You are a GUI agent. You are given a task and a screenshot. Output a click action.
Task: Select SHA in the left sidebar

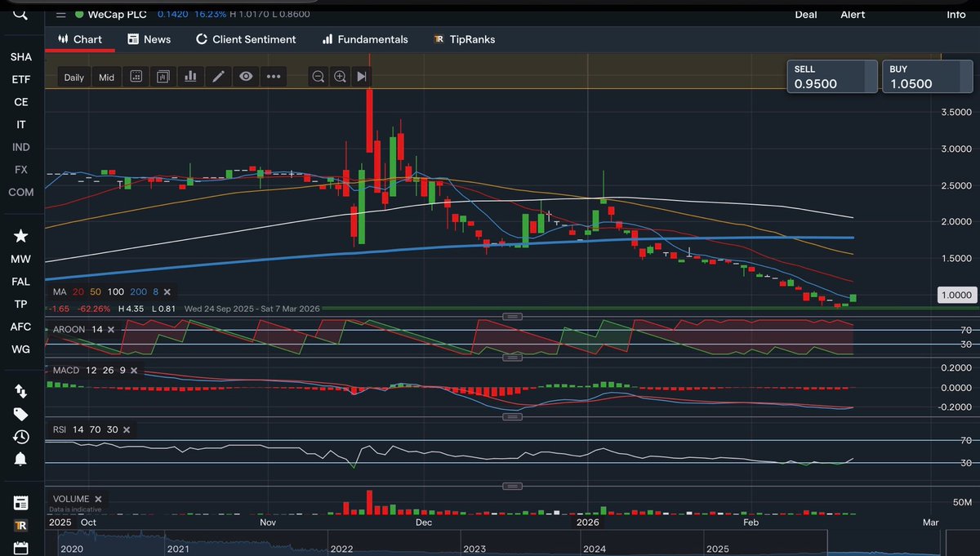point(21,57)
